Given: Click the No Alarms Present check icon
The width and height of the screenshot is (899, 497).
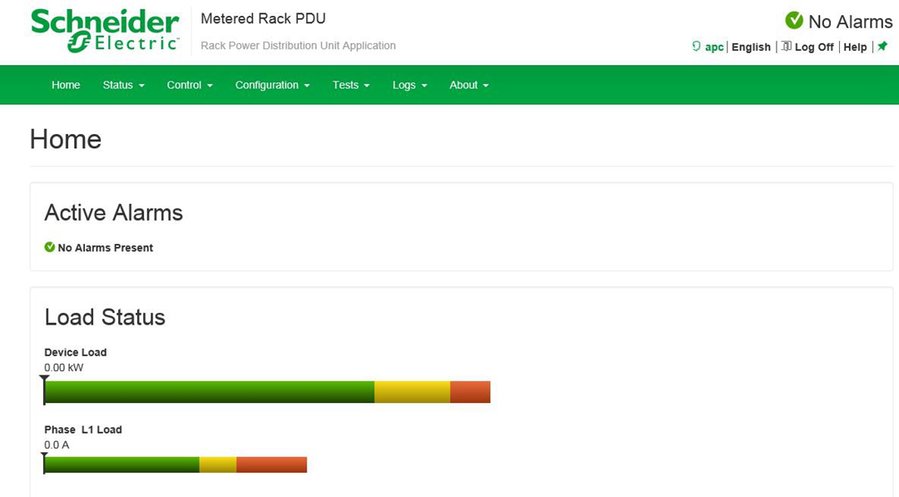Looking at the screenshot, I should (x=50, y=247).
